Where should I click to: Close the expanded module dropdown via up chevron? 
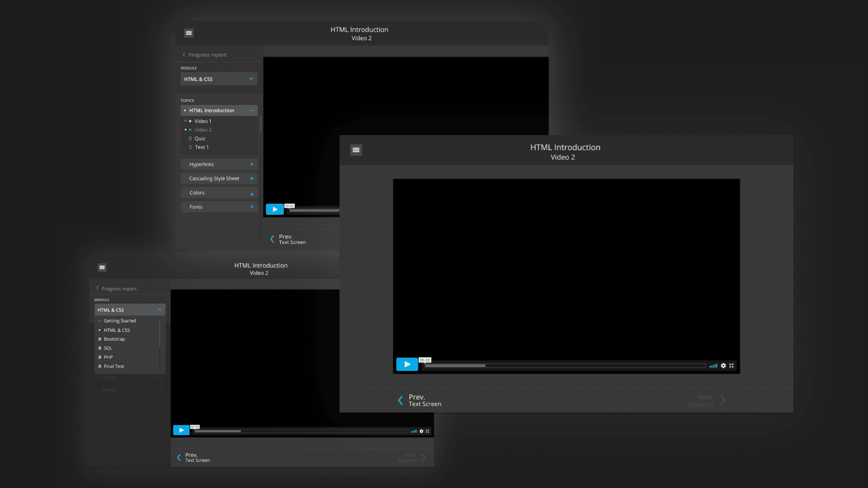point(159,310)
